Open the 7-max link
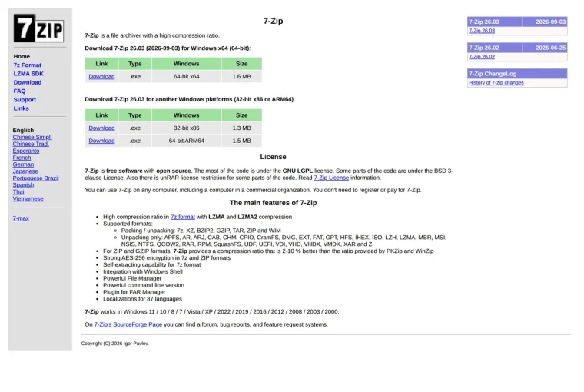This screenshot has width=584, height=392. click(21, 218)
